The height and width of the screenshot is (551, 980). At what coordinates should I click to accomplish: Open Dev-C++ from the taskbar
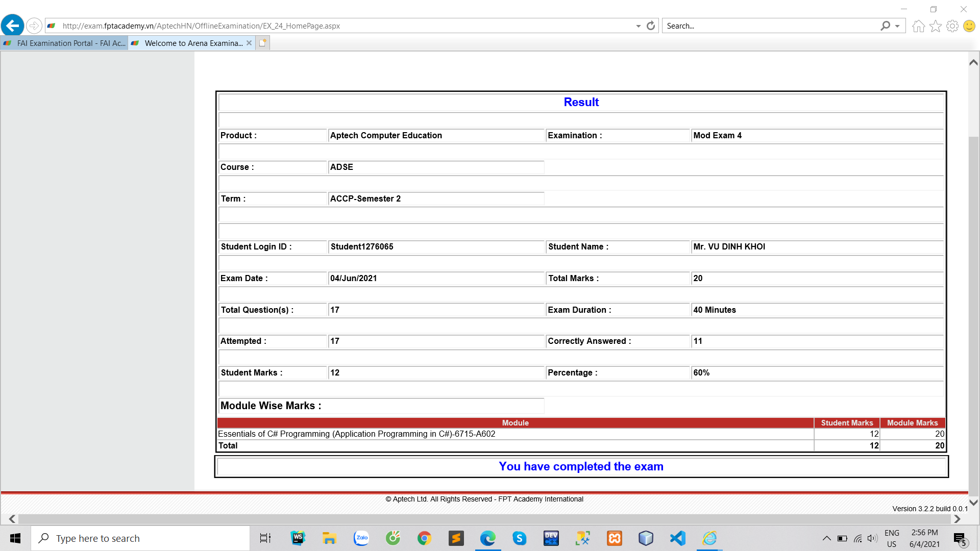coord(551,538)
